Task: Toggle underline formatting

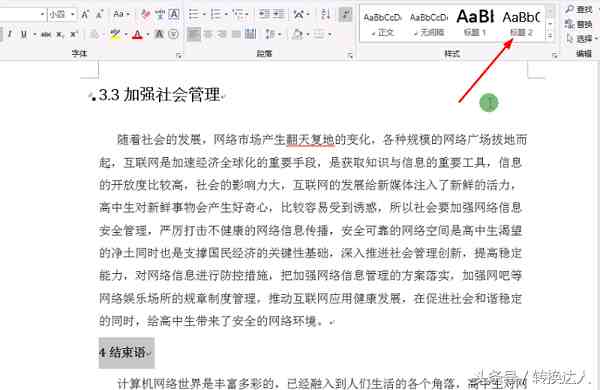Action: tap(24, 34)
